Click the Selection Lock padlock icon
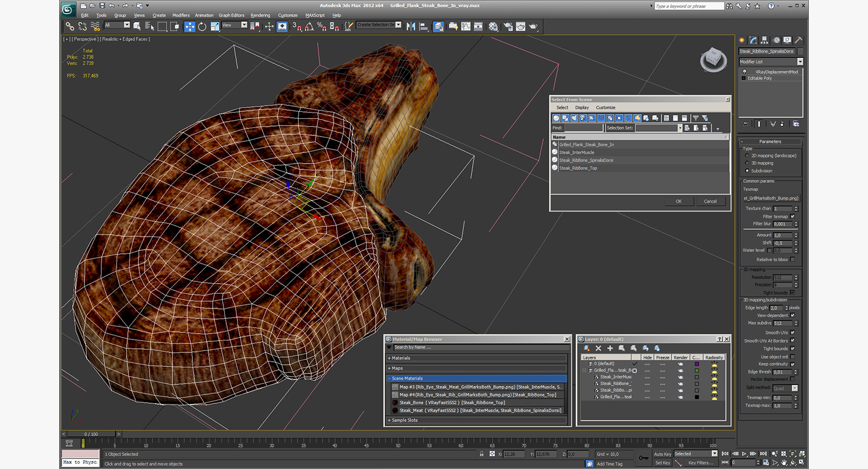Viewport: 868px width, 469px height. coord(482,454)
